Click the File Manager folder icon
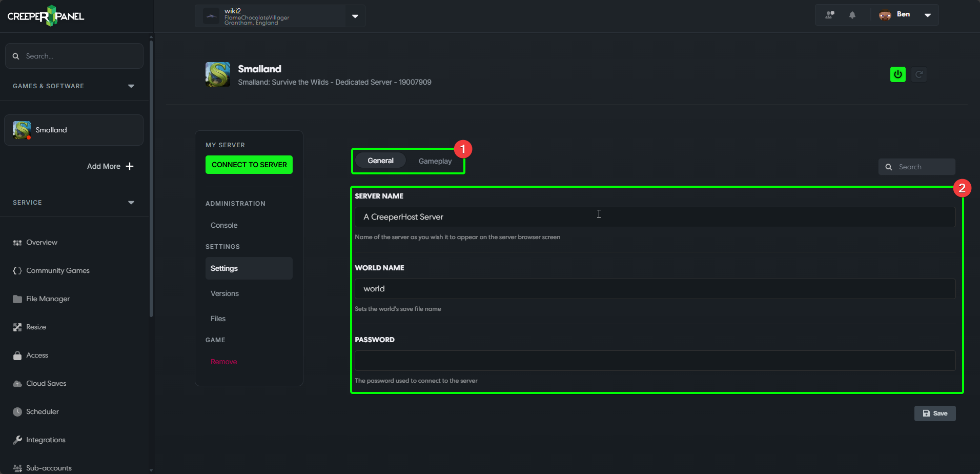 [x=17, y=299]
